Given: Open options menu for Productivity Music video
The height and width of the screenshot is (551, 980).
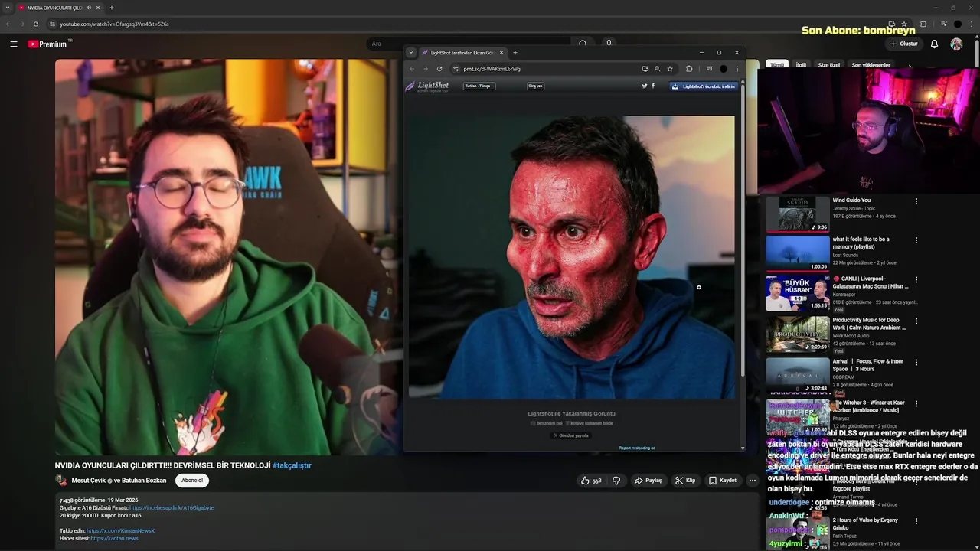Looking at the screenshot, I should tap(916, 321).
